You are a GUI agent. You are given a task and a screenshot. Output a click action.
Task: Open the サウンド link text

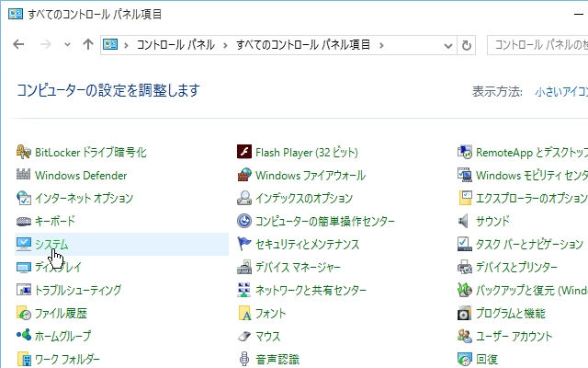[x=492, y=221]
